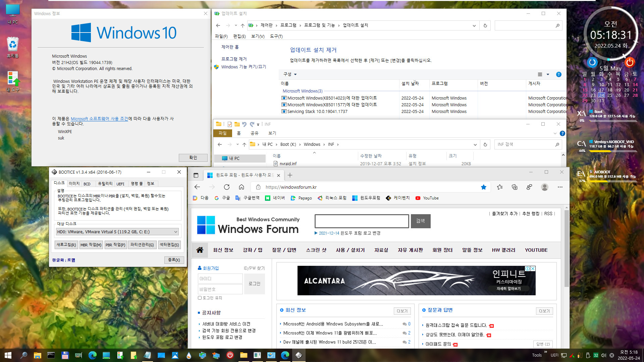Image resolution: width=644 pixels, height=362 pixels.
Task: Click the undo icon in INF explorer quick toolbar
Action: tap(244, 124)
